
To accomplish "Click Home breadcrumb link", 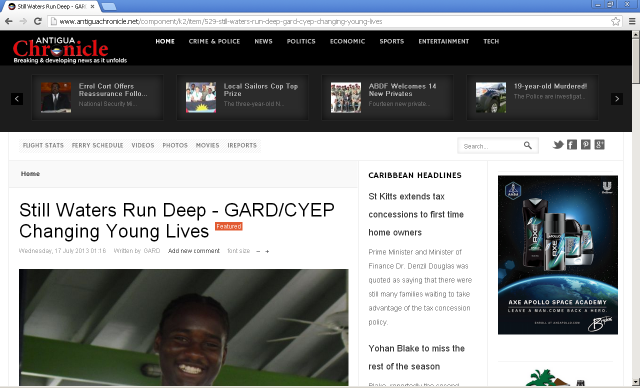I will point(30,174).
